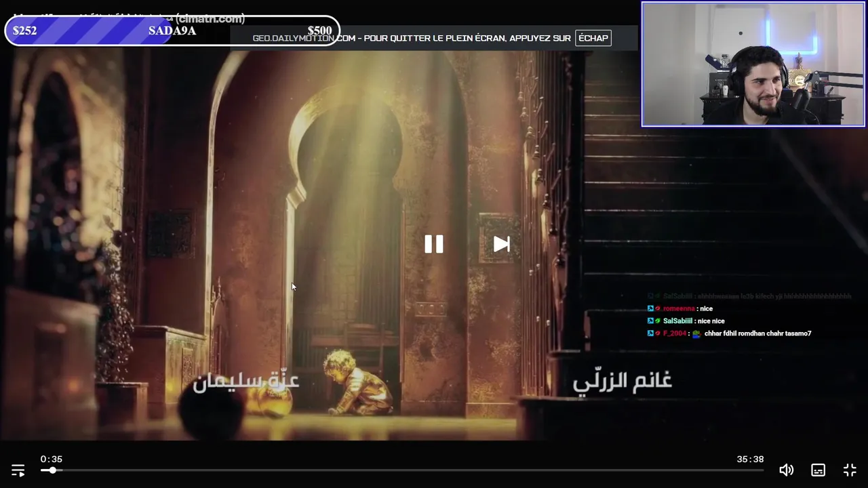Mute the video volume
Screen dimensions: 868x488
tap(787, 470)
